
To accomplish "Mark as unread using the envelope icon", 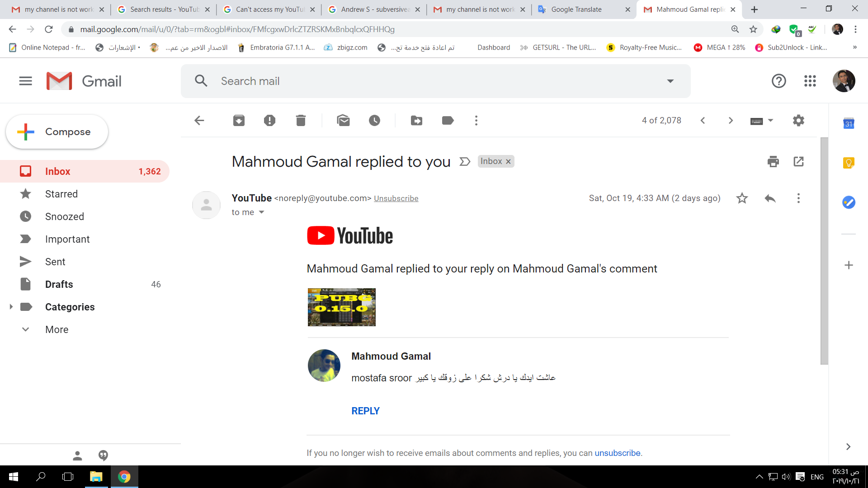I will tap(344, 121).
